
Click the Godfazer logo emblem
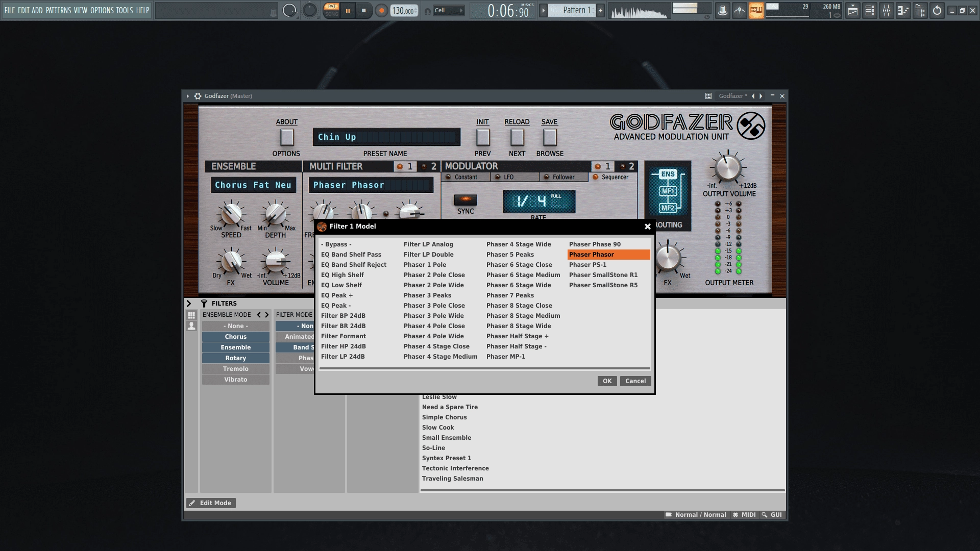pos(750,126)
